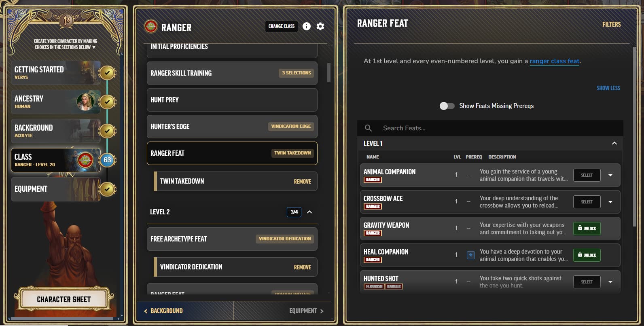Expand Animal Companion feat details

point(610,175)
